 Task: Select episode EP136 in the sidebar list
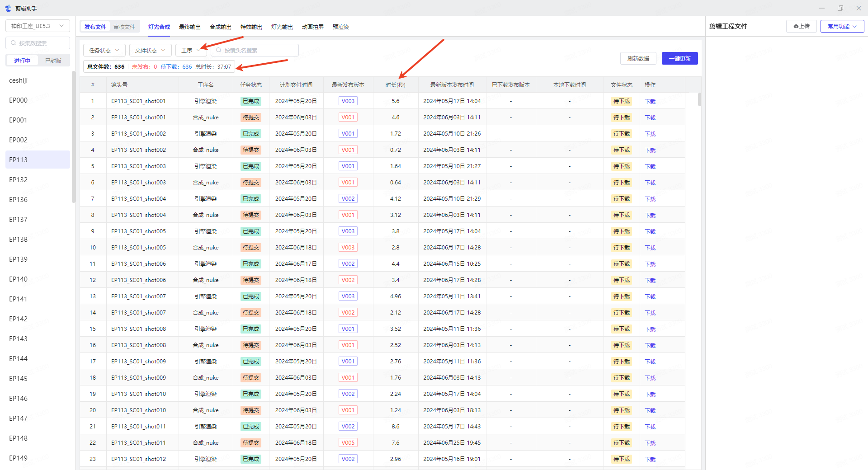pyautogui.click(x=19, y=199)
